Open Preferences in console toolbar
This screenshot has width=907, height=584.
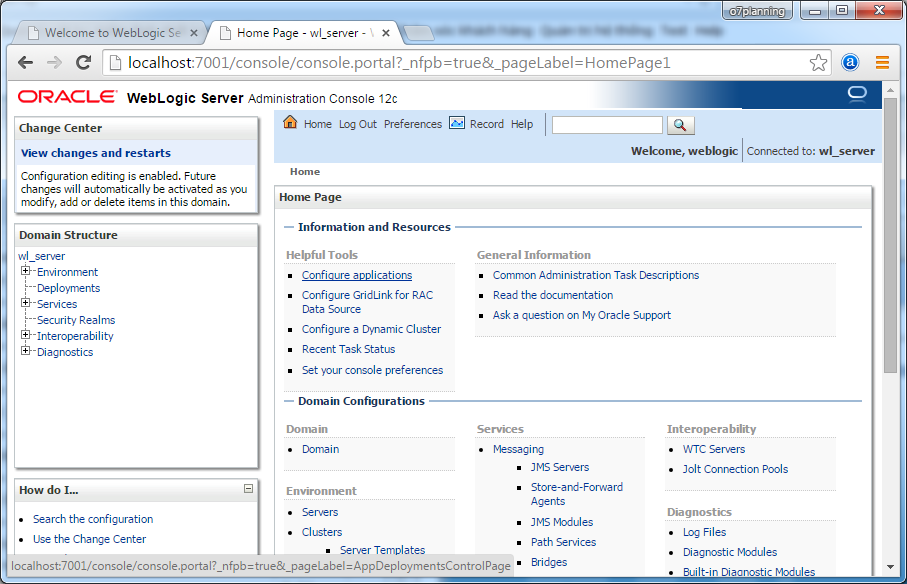[x=412, y=124]
